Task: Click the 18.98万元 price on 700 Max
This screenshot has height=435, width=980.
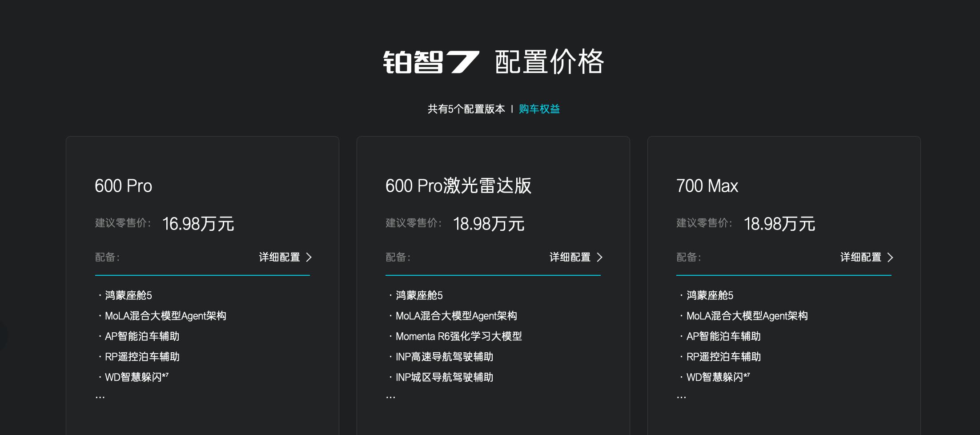Action: pyautogui.click(x=779, y=224)
